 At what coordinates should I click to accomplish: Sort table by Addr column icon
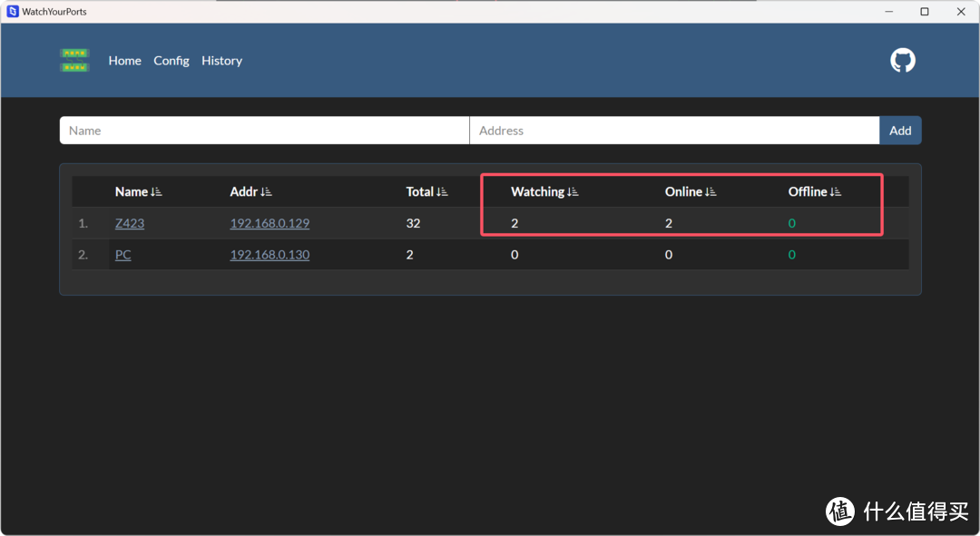pos(266,192)
